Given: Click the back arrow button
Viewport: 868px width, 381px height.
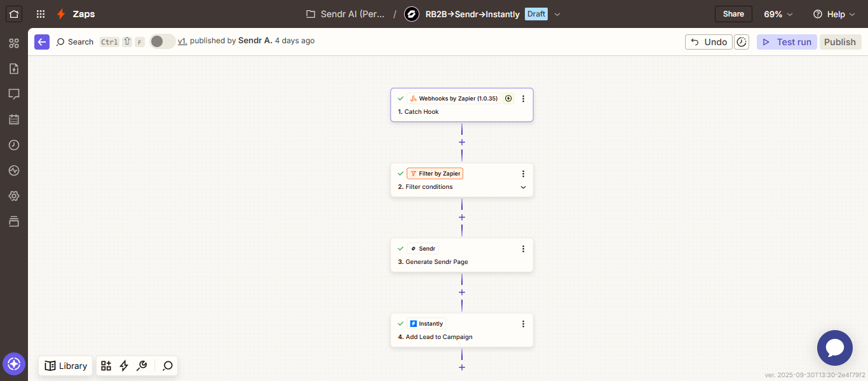Looking at the screenshot, I should pyautogui.click(x=42, y=42).
